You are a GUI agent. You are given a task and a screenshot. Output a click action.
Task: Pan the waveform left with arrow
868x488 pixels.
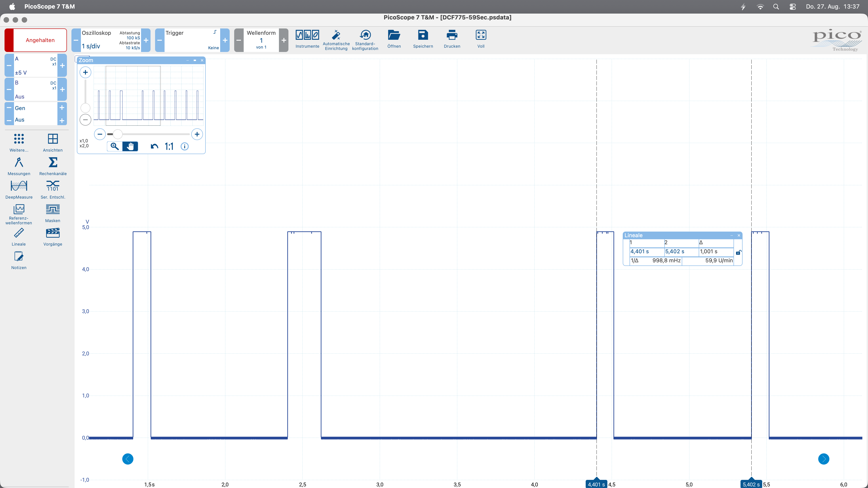point(128,459)
